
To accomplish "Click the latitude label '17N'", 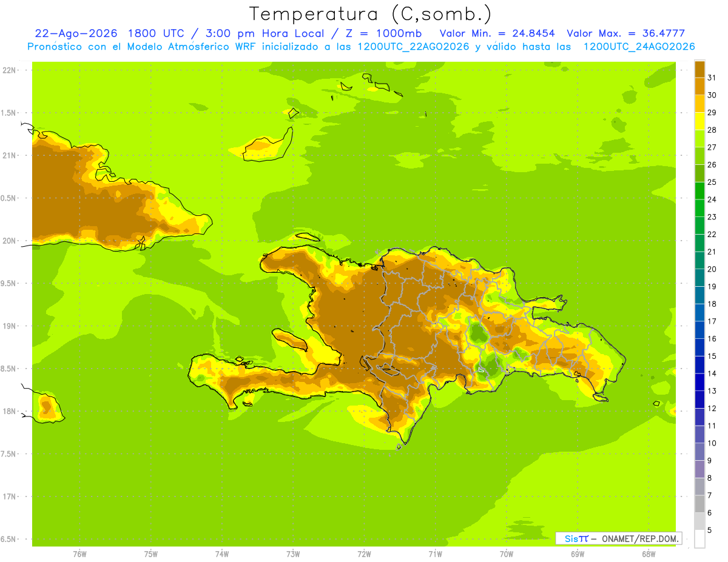I will 9,497.
